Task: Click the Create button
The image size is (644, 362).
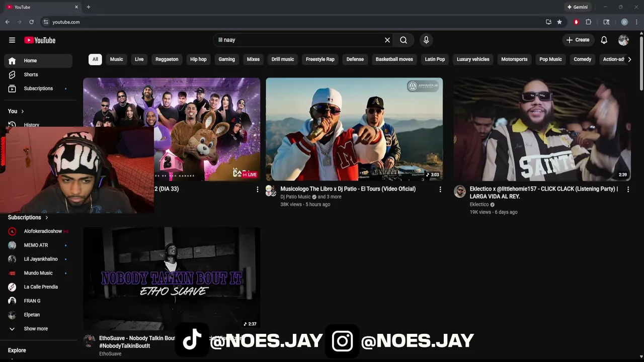Action: tap(578, 40)
